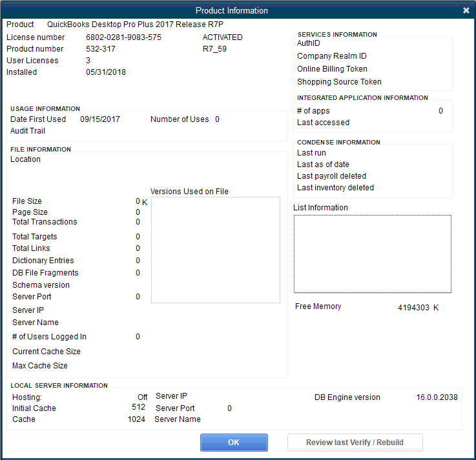The height and width of the screenshot is (460, 476).
Task: Click the Hosting: label
Action: pyautogui.click(x=27, y=397)
